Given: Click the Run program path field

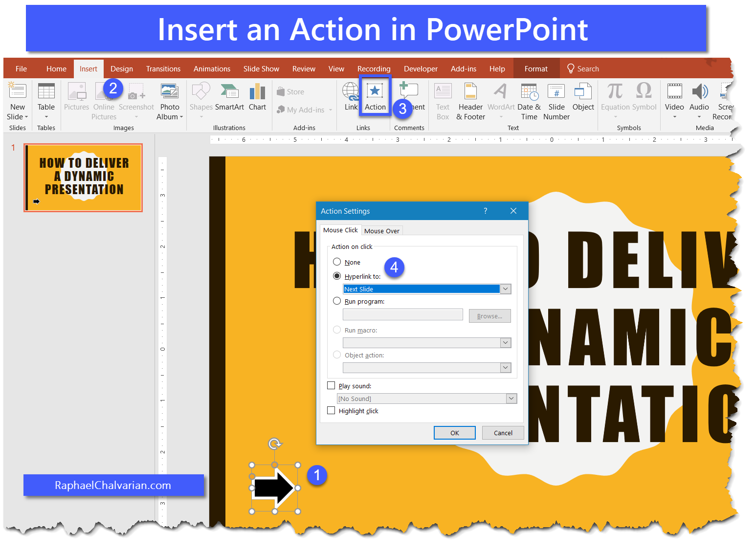Looking at the screenshot, I should click(x=403, y=314).
